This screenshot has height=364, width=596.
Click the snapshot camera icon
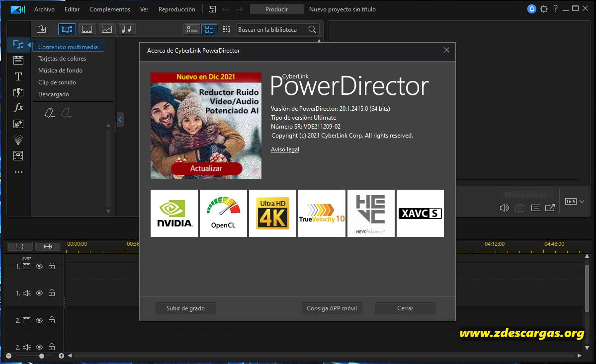coord(520,208)
